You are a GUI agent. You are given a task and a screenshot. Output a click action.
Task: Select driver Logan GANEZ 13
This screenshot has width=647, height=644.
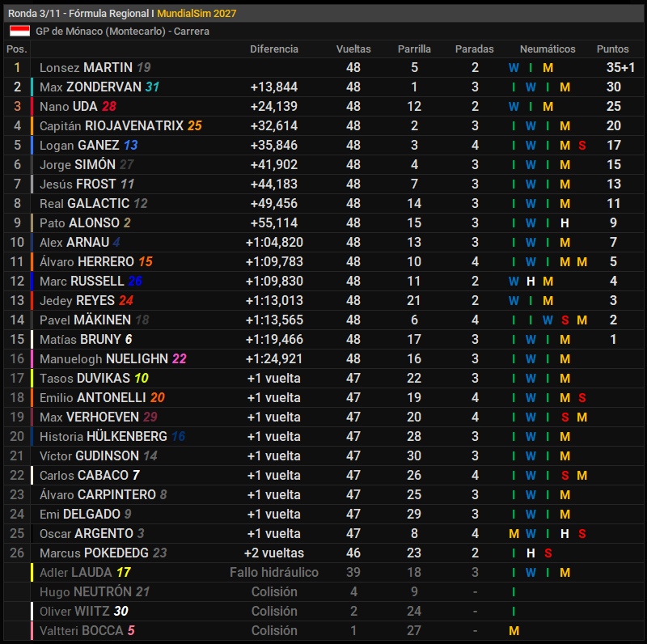coord(89,146)
